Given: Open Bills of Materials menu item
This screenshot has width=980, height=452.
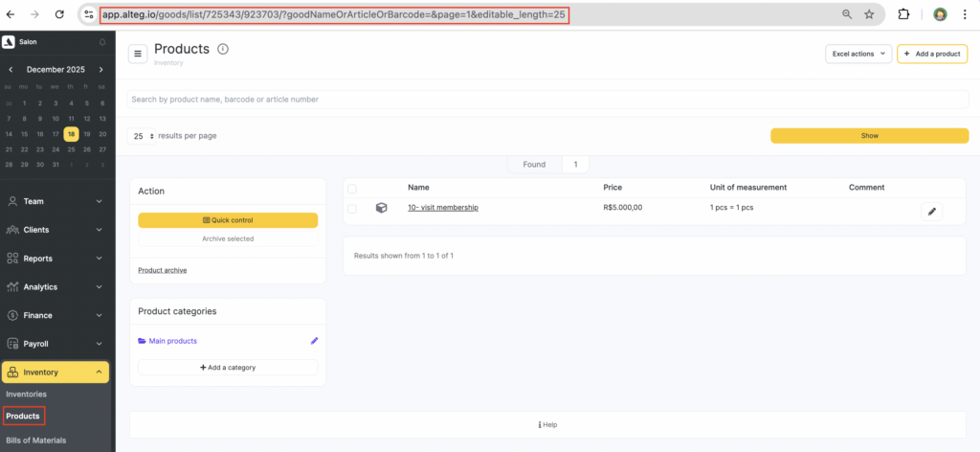Looking at the screenshot, I should [x=36, y=441].
